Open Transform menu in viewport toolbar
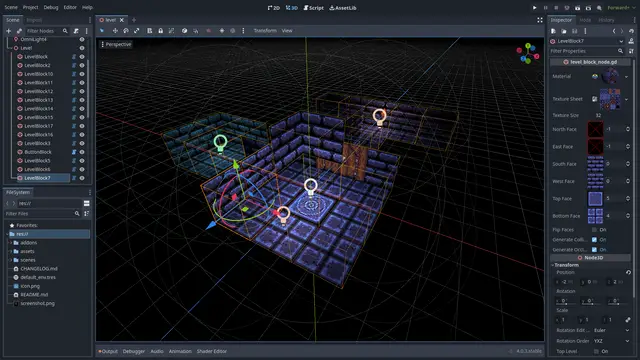This screenshot has height=360, width=640. (x=265, y=31)
